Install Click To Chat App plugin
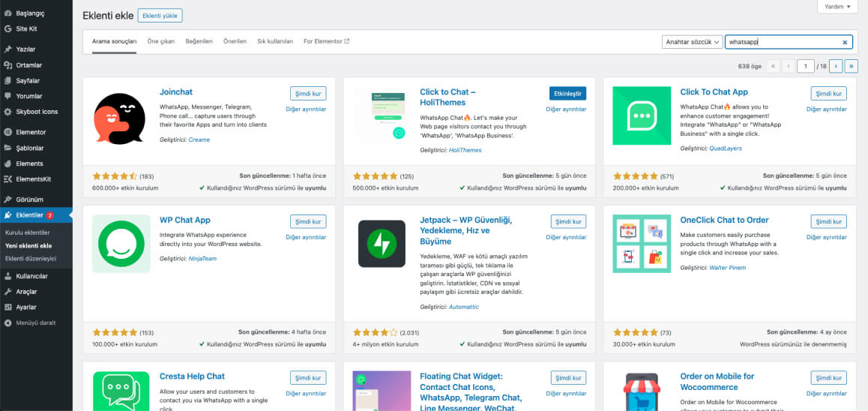Image resolution: width=868 pixels, height=411 pixels. tap(829, 93)
